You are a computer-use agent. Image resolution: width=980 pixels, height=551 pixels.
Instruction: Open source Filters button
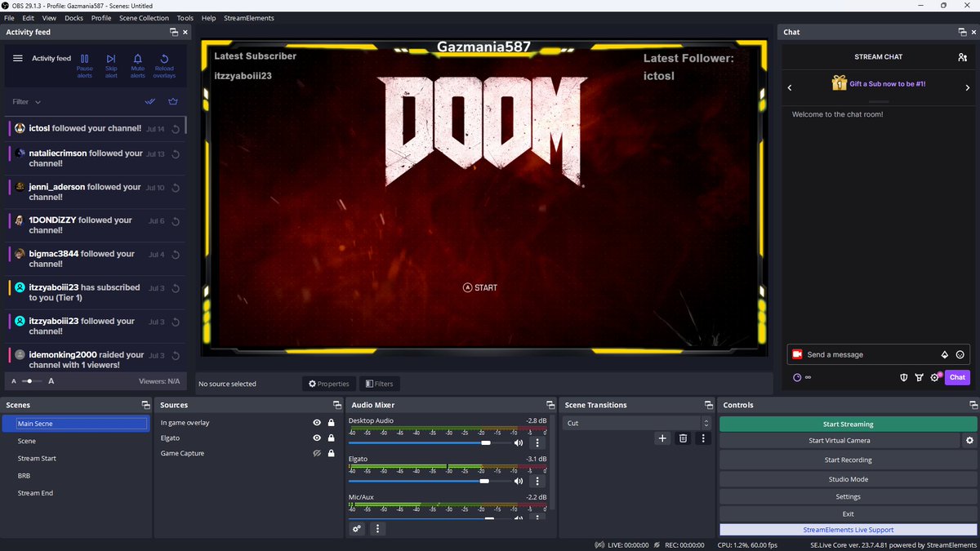[x=379, y=384]
